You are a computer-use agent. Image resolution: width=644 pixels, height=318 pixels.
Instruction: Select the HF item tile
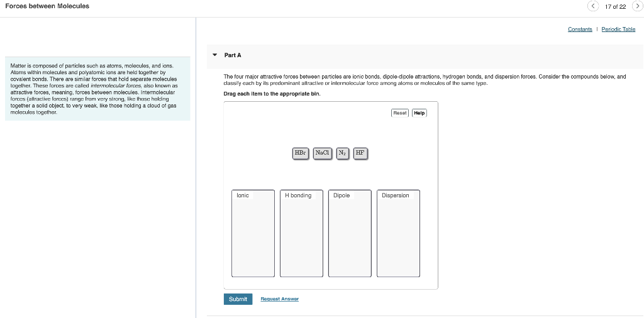tap(360, 153)
